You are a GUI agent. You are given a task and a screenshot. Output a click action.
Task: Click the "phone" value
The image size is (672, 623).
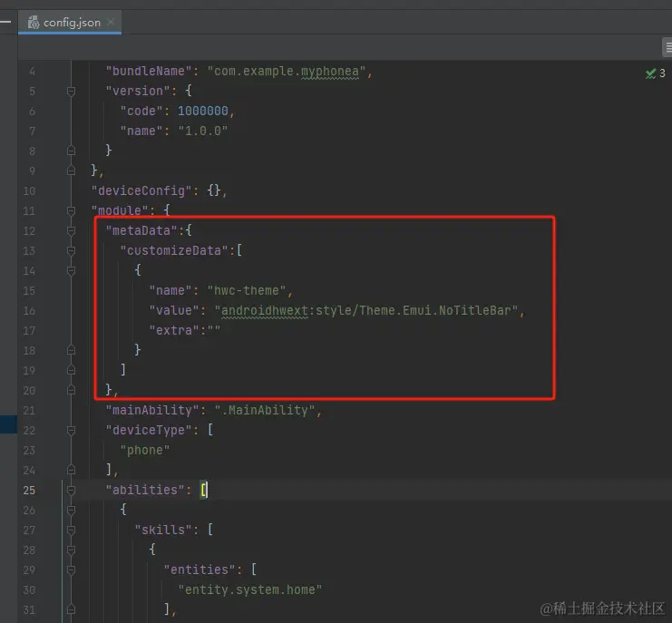pyautogui.click(x=145, y=450)
